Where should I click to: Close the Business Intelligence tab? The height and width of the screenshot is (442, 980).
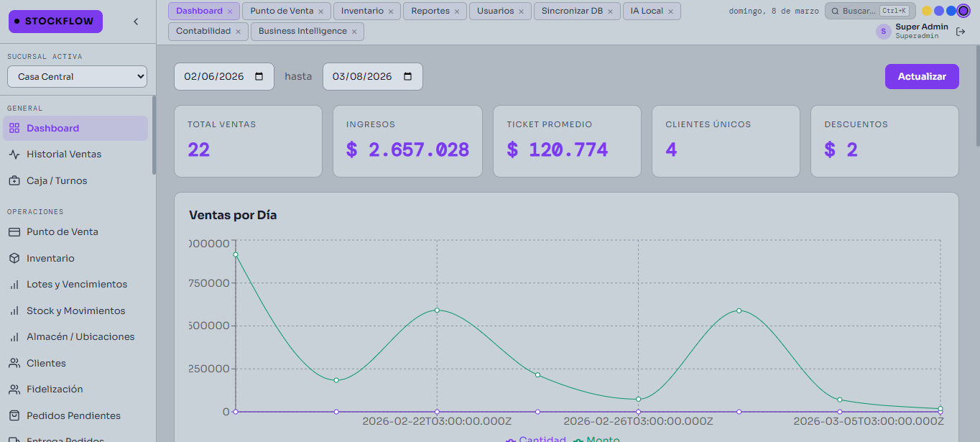click(x=354, y=32)
